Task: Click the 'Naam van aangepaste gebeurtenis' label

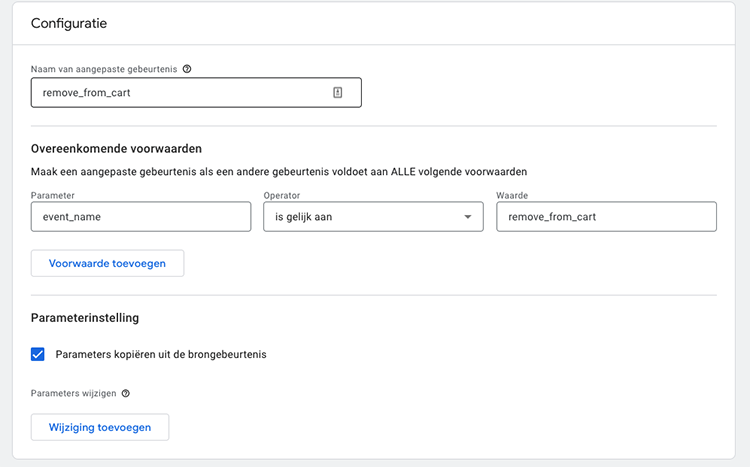Action: [x=104, y=69]
